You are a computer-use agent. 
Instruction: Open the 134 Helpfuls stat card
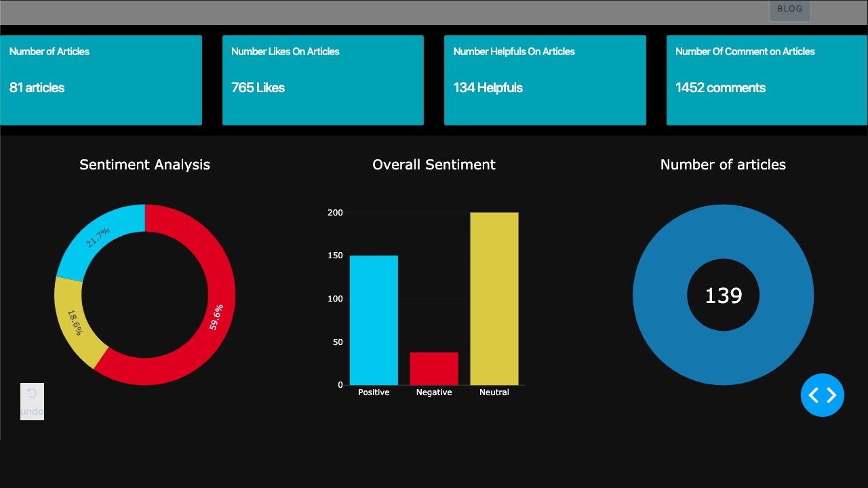[545, 80]
